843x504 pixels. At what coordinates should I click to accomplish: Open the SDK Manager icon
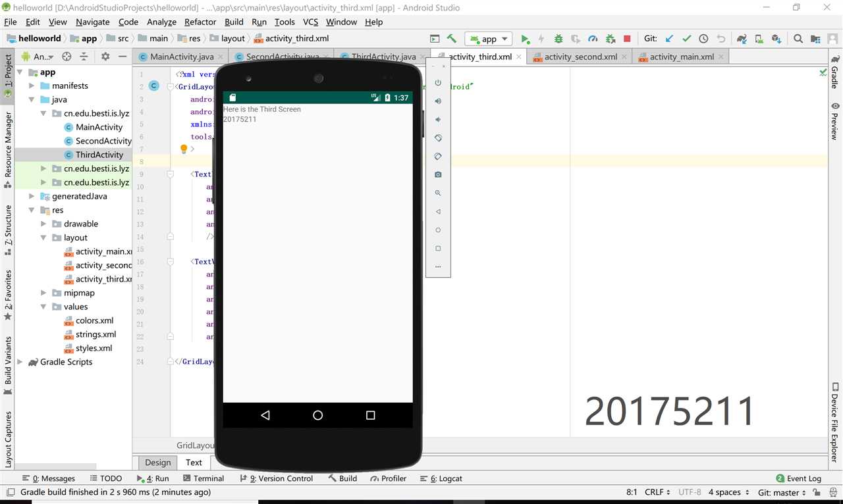pyautogui.click(x=776, y=39)
